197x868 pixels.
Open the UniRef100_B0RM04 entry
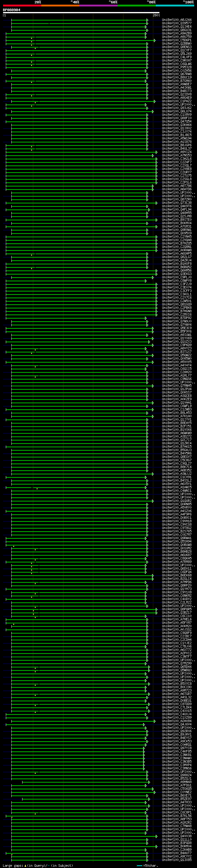tap(177, 846)
